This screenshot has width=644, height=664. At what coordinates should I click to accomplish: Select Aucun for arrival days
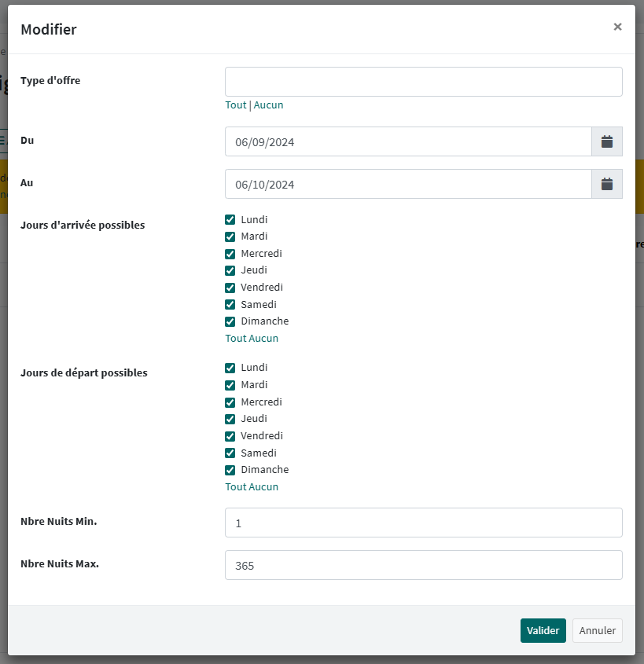264,339
